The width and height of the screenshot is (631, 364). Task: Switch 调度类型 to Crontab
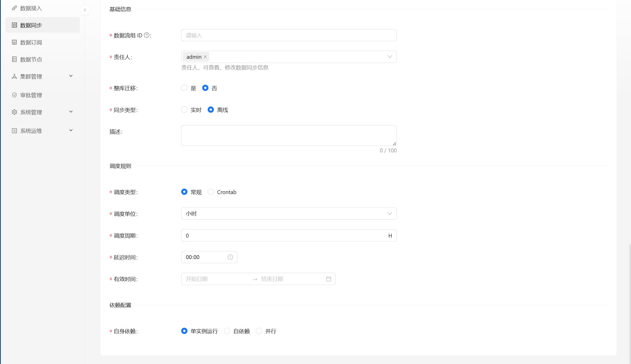pos(211,192)
